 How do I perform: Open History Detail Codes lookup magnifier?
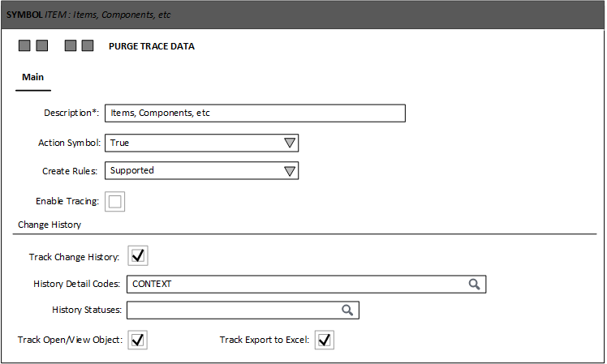coord(475,284)
